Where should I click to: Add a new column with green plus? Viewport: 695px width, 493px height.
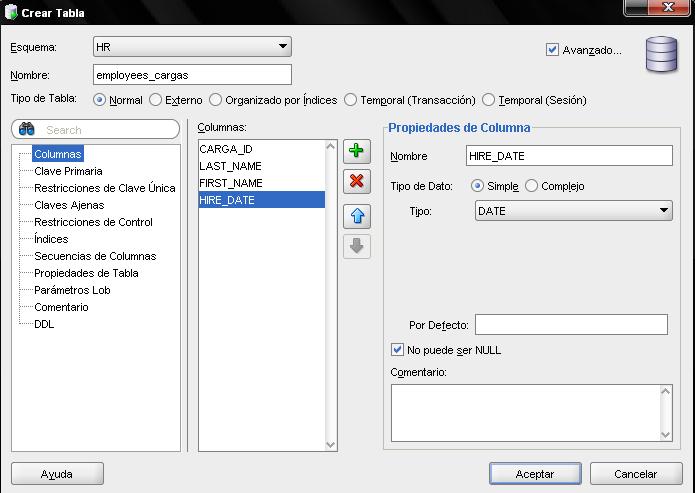[x=356, y=151]
